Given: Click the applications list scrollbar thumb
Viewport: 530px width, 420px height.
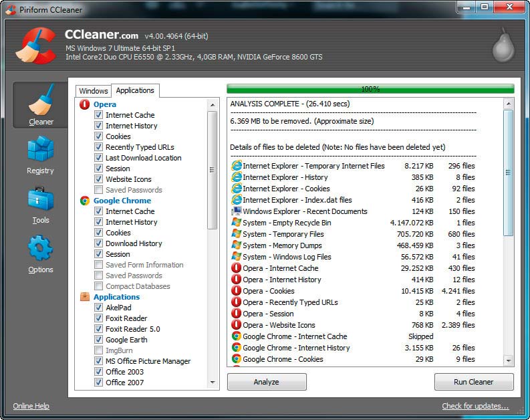Looking at the screenshot, I should pos(213,170).
